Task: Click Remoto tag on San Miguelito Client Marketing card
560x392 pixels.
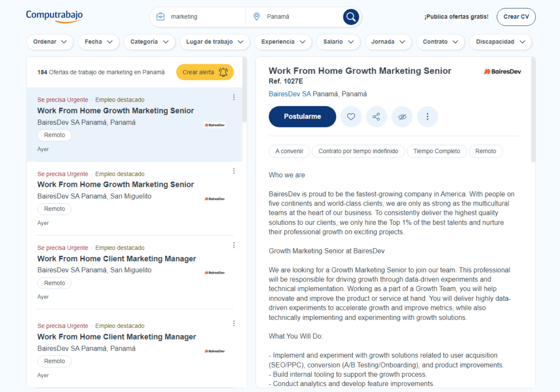Action: point(54,283)
